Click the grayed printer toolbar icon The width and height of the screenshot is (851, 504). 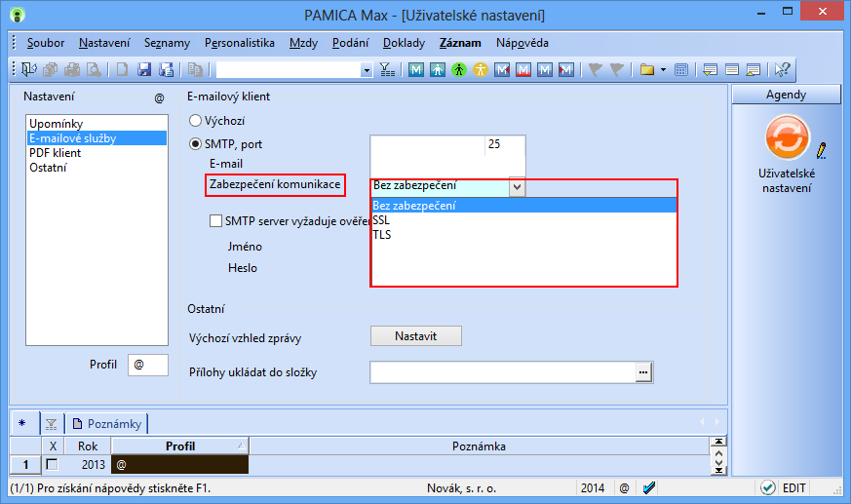click(72, 69)
